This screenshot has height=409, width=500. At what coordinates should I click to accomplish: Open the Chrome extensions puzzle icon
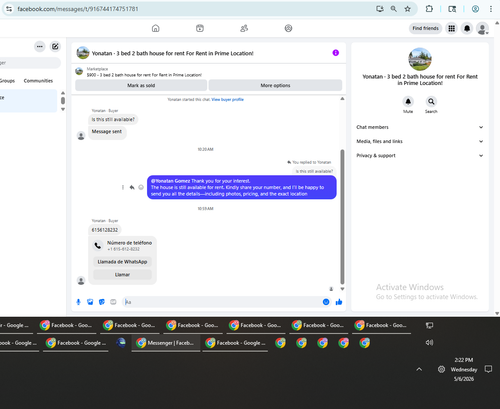coord(429,9)
